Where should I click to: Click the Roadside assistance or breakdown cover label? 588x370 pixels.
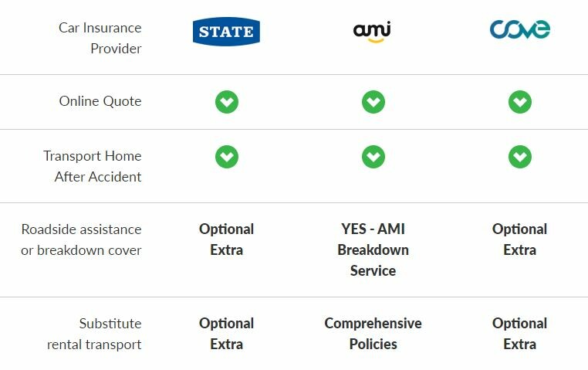coord(82,239)
